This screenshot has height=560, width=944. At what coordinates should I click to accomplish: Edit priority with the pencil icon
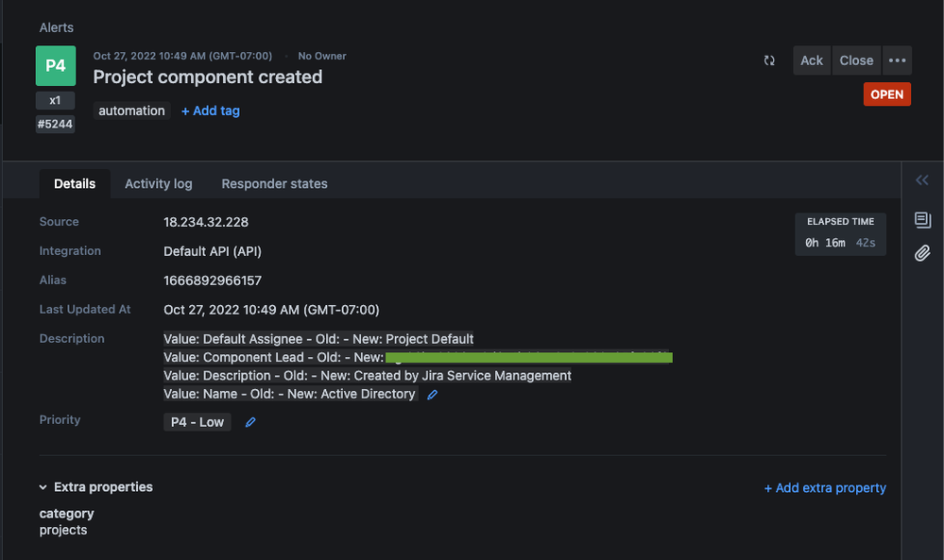(250, 422)
